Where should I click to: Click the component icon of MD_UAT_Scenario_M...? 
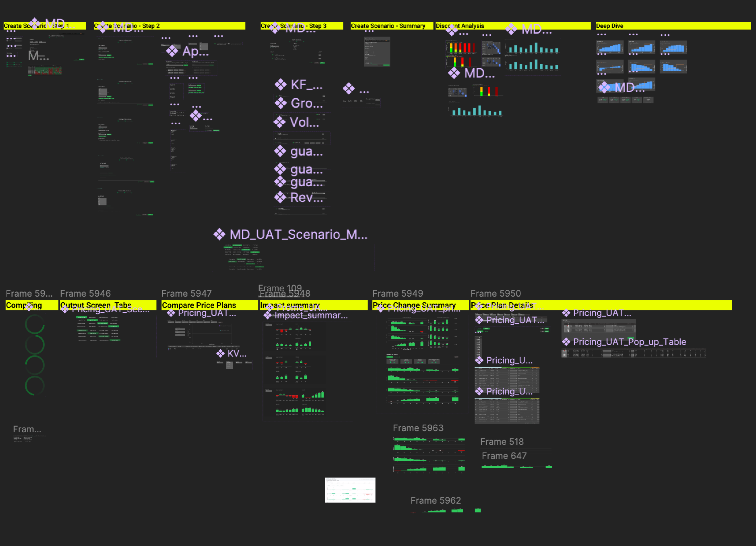tap(219, 234)
